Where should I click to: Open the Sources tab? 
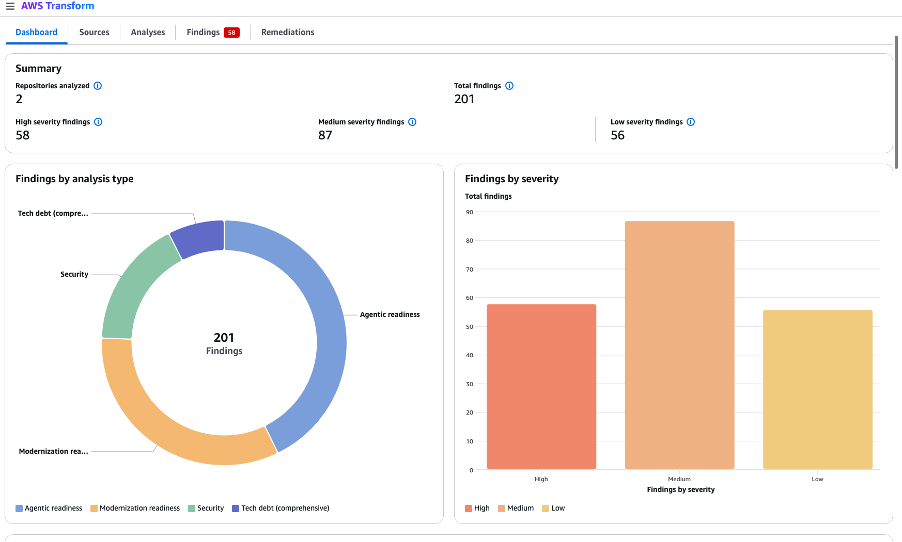[94, 32]
